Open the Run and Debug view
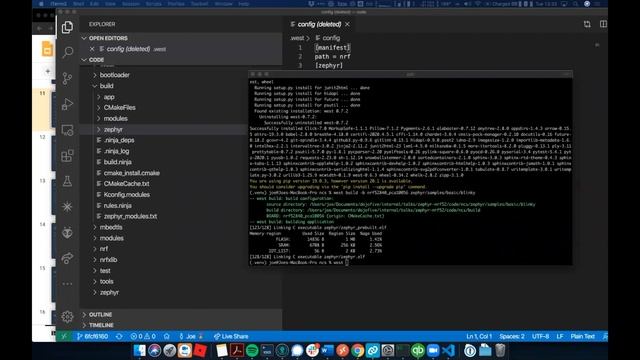This screenshot has height=360, width=640. click(67, 104)
